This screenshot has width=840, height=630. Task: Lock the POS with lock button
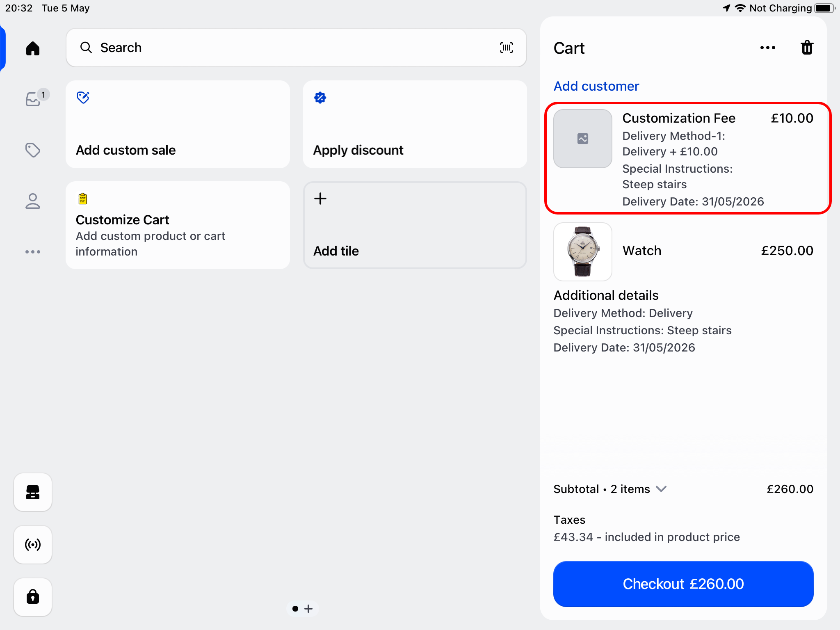click(33, 597)
